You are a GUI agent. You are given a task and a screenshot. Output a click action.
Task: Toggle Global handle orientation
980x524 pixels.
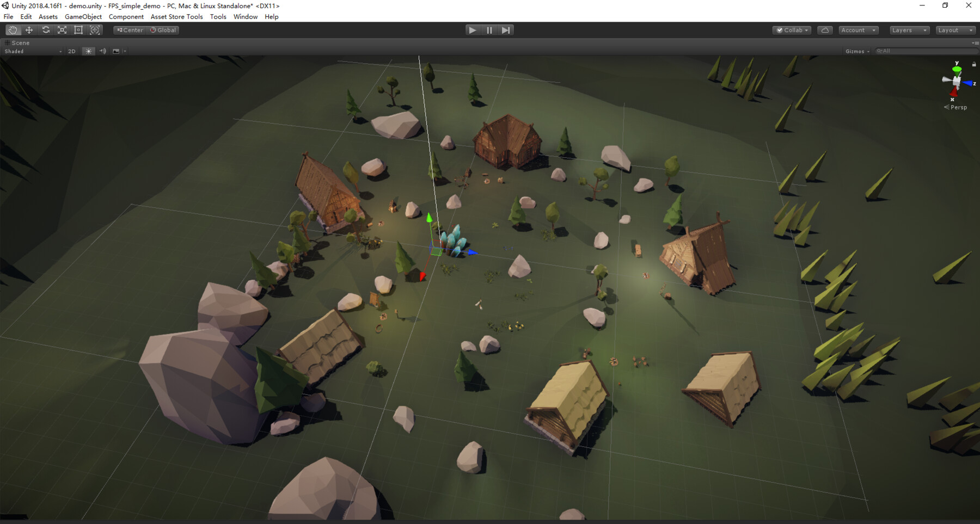coord(162,30)
